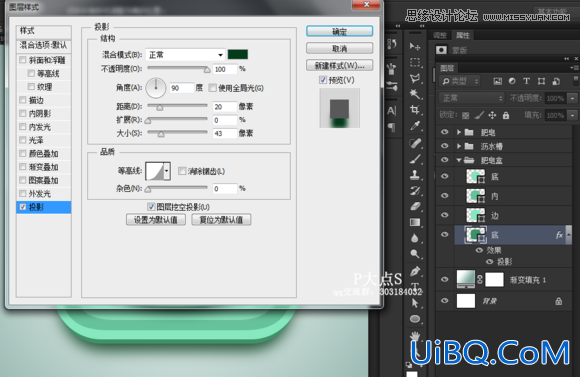This screenshot has height=377, width=580.
Task: Filter layers by type (T) icon
Action: [x=526, y=81]
